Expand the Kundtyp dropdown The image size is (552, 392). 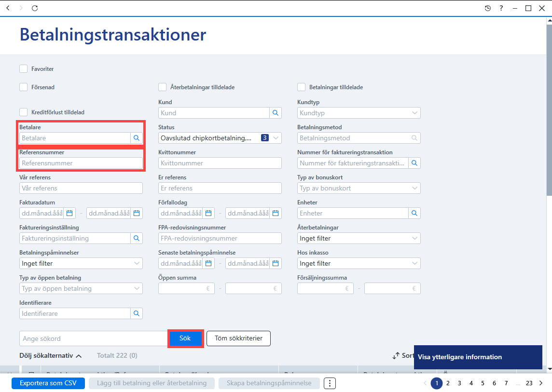(359, 113)
